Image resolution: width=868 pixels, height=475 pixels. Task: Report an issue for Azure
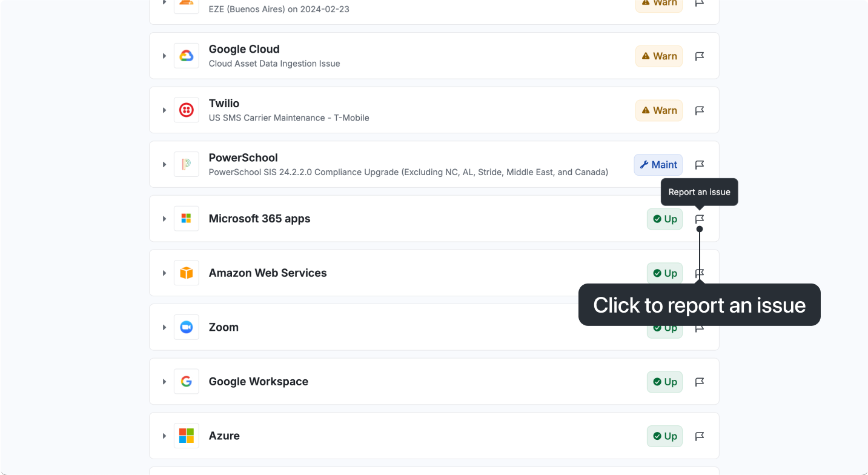coord(700,436)
